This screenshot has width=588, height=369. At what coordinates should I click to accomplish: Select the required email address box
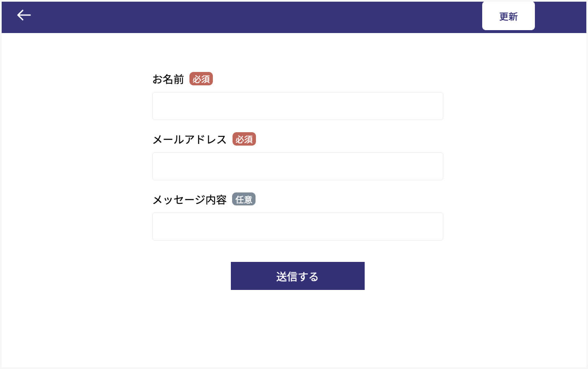coord(297,167)
